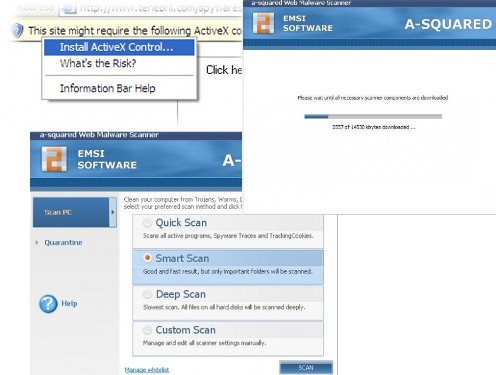Click the A-SQUARED title in the download window
The width and height of the screenshot is (496, 375).
click(448, 24)
